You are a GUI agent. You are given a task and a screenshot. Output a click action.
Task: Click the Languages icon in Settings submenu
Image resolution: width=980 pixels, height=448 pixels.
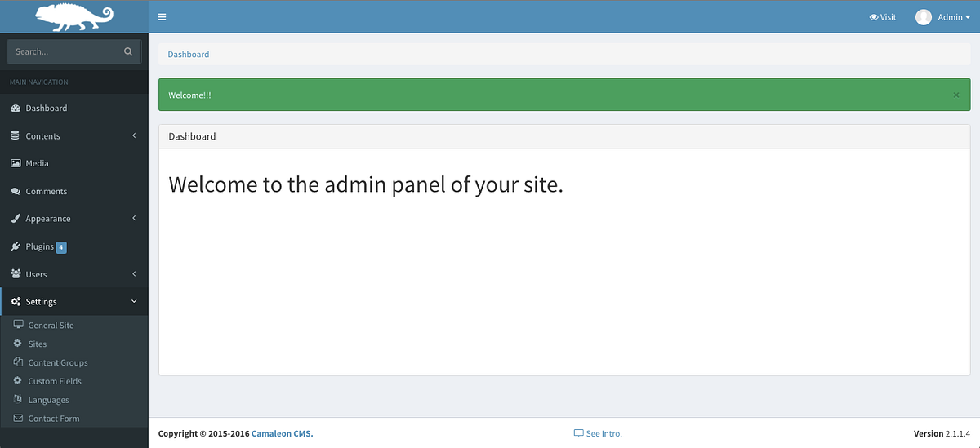[19, 400]
